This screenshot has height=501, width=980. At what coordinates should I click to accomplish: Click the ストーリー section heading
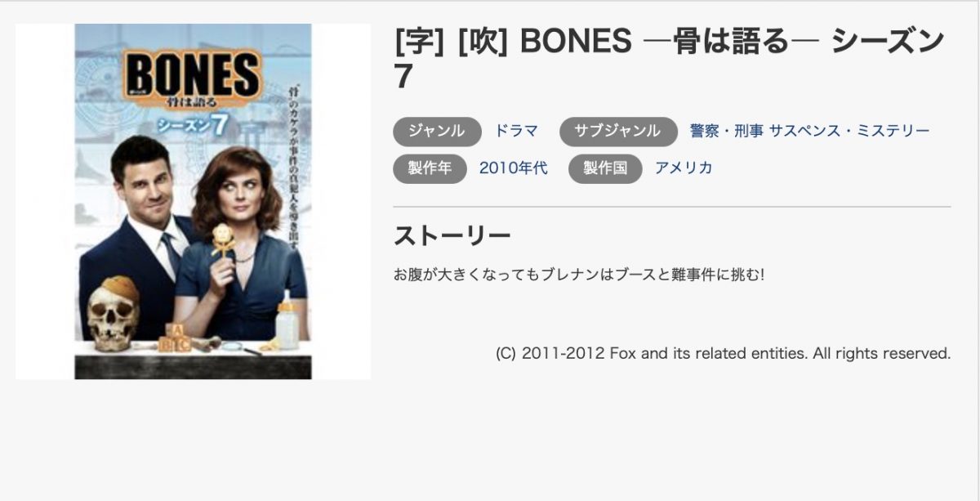[452, 235]
